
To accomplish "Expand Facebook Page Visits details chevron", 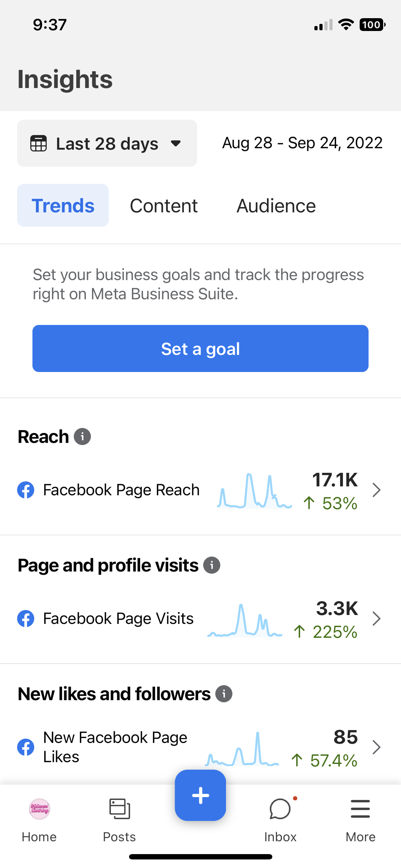I will pos(376,619).
